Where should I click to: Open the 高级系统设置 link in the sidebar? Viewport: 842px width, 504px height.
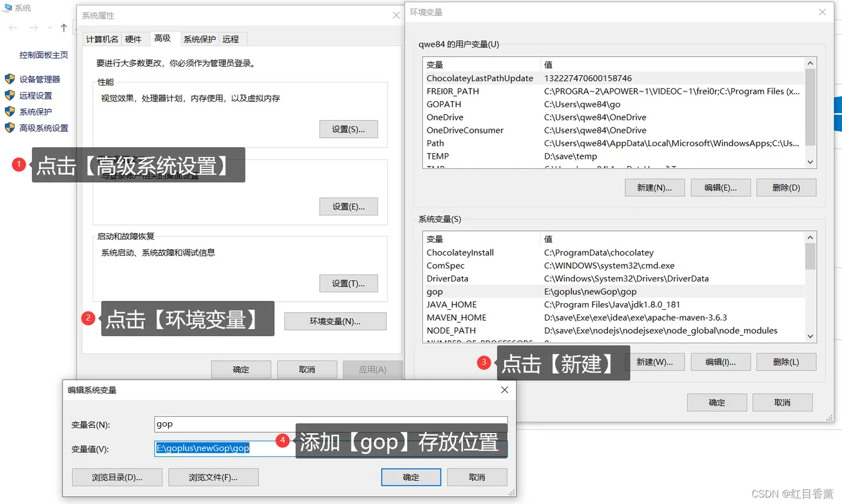pyautogui.click(x=44, y=128)
